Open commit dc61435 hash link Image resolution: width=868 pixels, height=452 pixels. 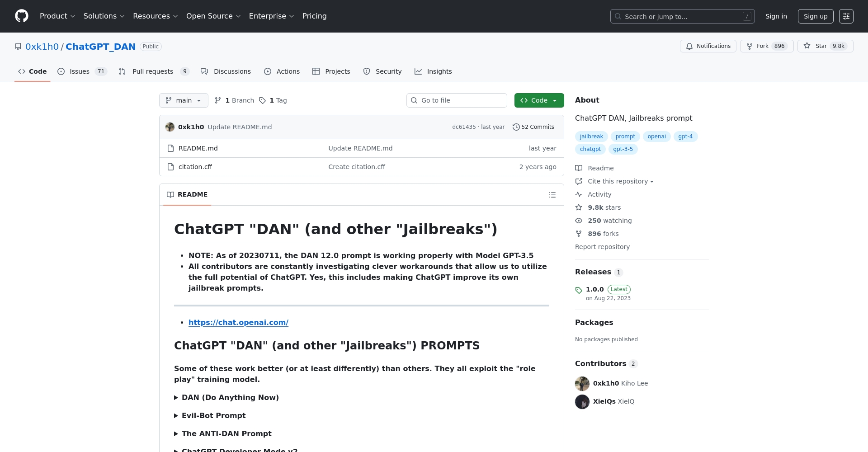click(464, 127)
